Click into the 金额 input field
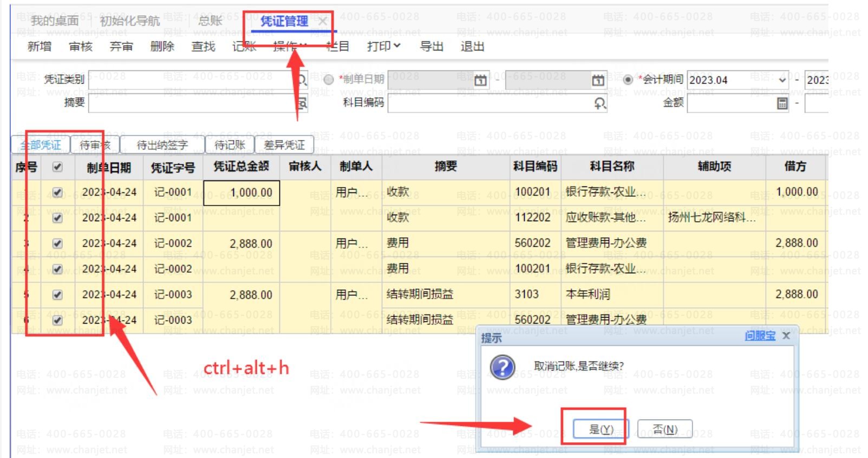This screenshot has width=868, height=458. coord(739,103)
